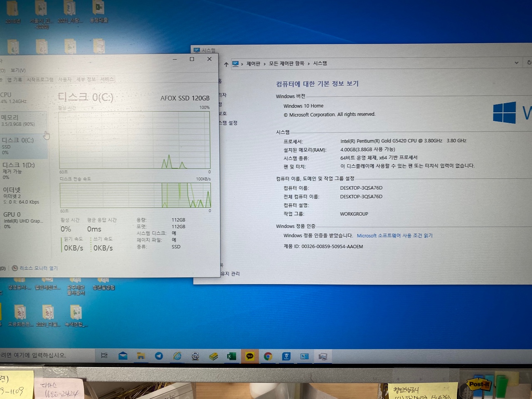The width and height of the screenshot is (532, 399).
Task: Maximize the Task Manager window
Action: (x=192, y=59)
